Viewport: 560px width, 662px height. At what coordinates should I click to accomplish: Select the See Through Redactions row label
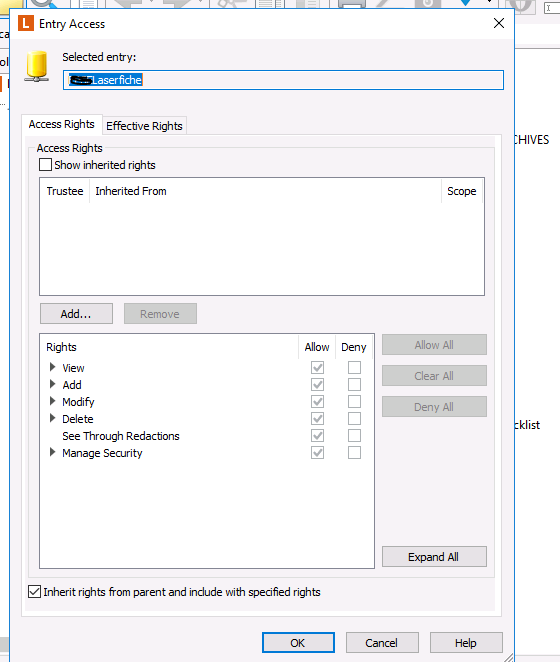point(121,436)
